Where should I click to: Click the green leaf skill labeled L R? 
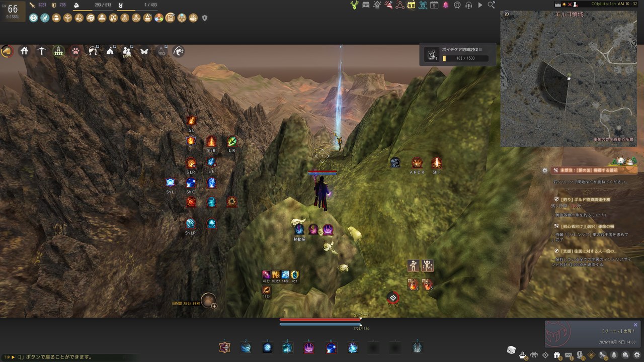[232, 141]
